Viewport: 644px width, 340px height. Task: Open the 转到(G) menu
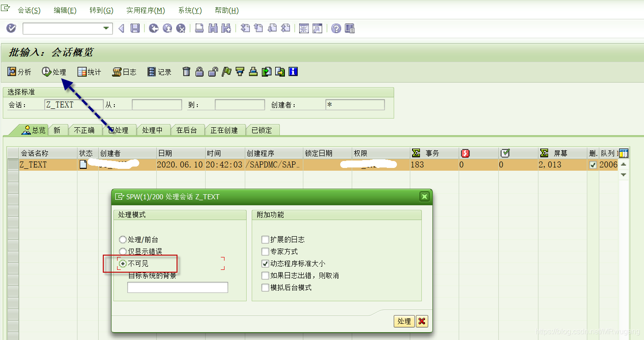tap(101, 10)
